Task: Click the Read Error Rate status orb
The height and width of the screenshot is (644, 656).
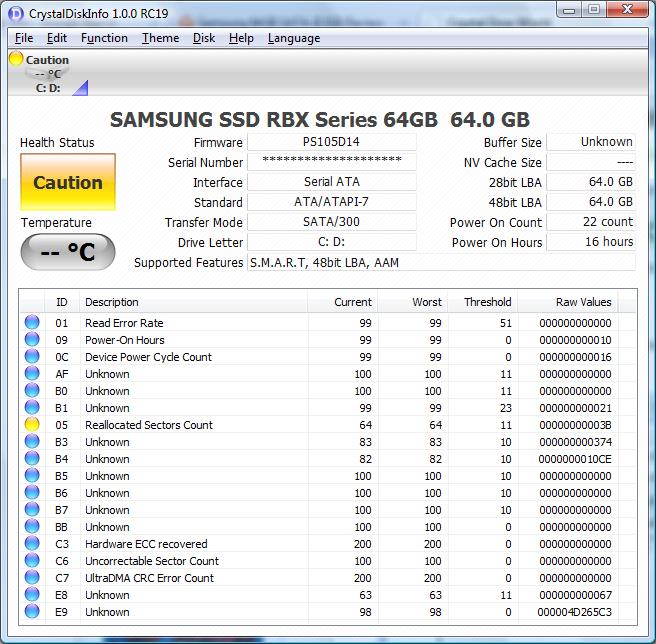Action: [32, 322]
